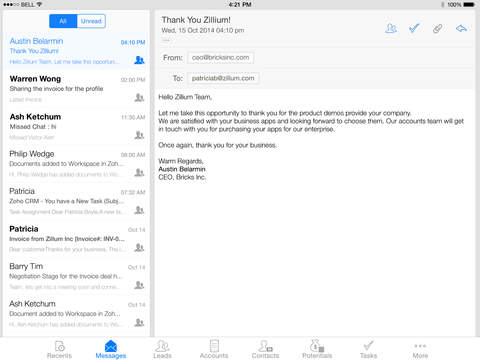Open Austin Belarmin's Thank You Zillium message
The image size is (480, 360).
[76, 51]
